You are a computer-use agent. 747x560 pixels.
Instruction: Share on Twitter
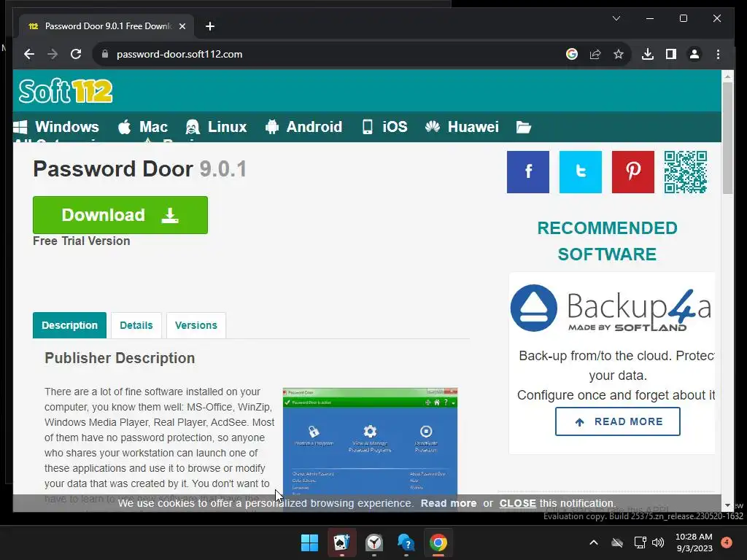click(x=580, y=172)
